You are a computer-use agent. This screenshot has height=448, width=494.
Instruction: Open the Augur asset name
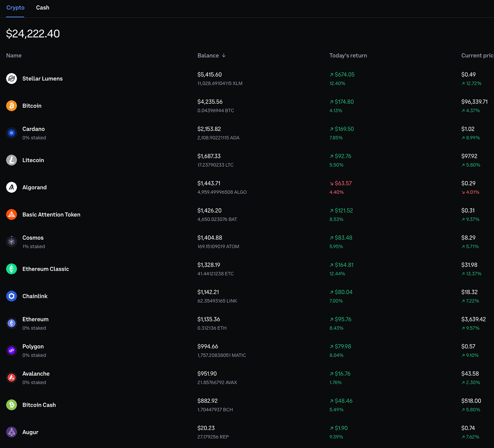30,432
